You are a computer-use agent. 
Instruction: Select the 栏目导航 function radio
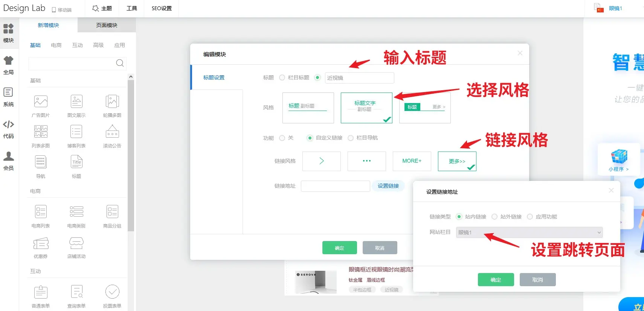click(x=351, y=138)
